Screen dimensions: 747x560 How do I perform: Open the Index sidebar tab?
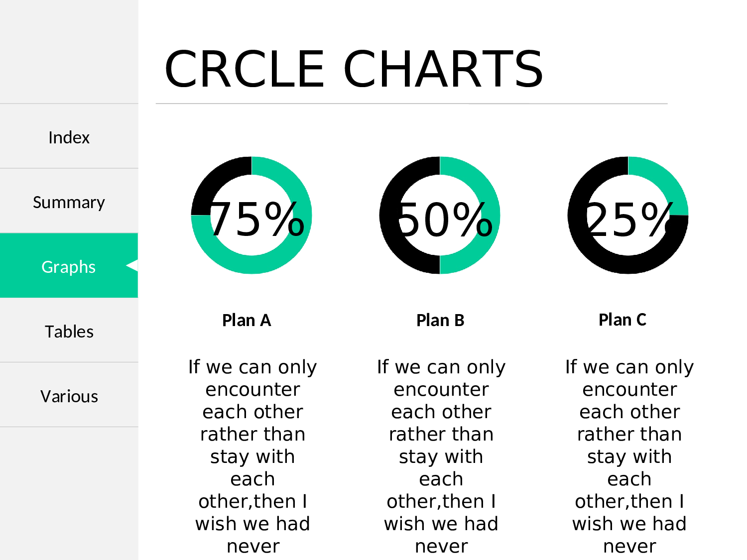(69, 137)
